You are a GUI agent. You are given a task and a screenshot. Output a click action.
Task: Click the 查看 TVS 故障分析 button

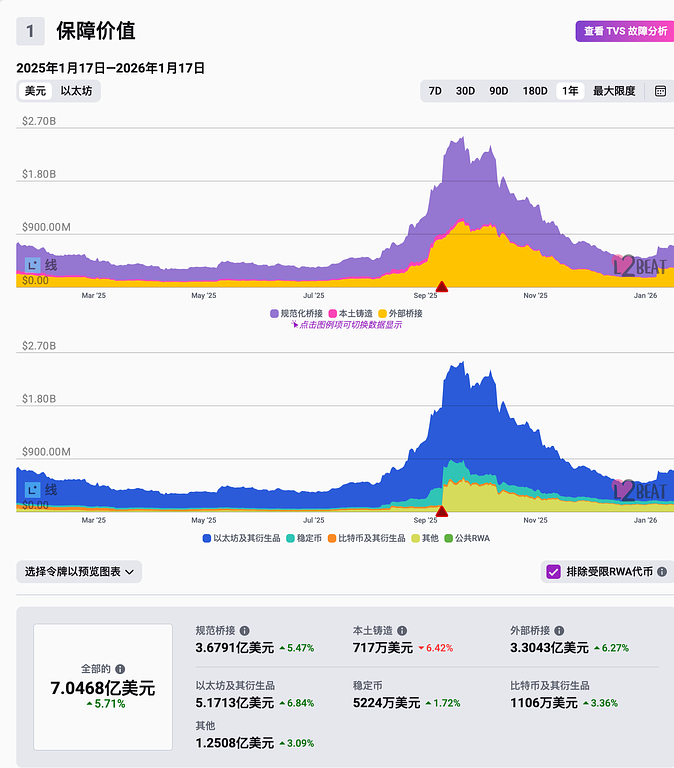point(624,31)
